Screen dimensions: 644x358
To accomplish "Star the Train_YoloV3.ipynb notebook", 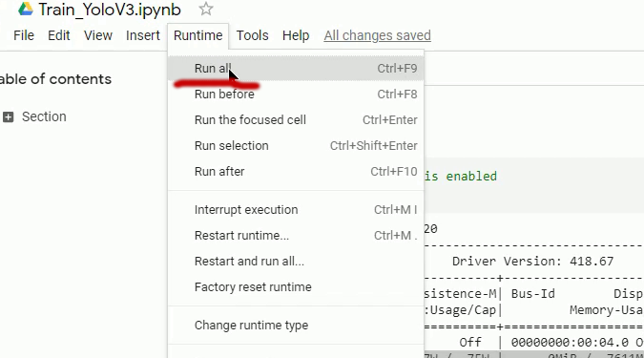I will point(206,9).
